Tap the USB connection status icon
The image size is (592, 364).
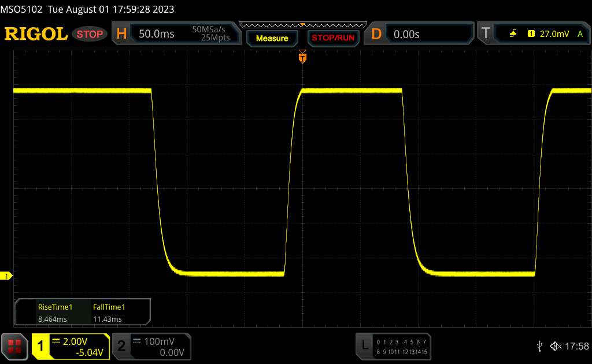(539, 346)
